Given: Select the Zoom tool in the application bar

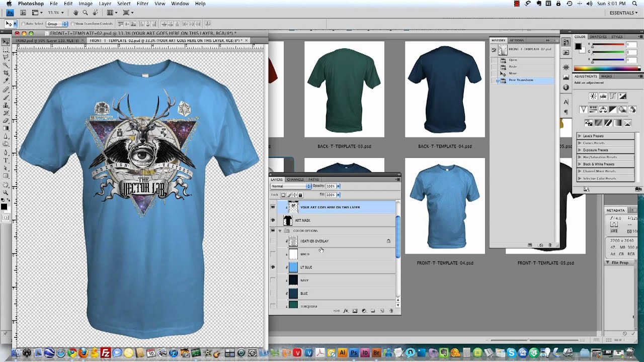Looking at the screenshot, I should (x=86, y=12).
